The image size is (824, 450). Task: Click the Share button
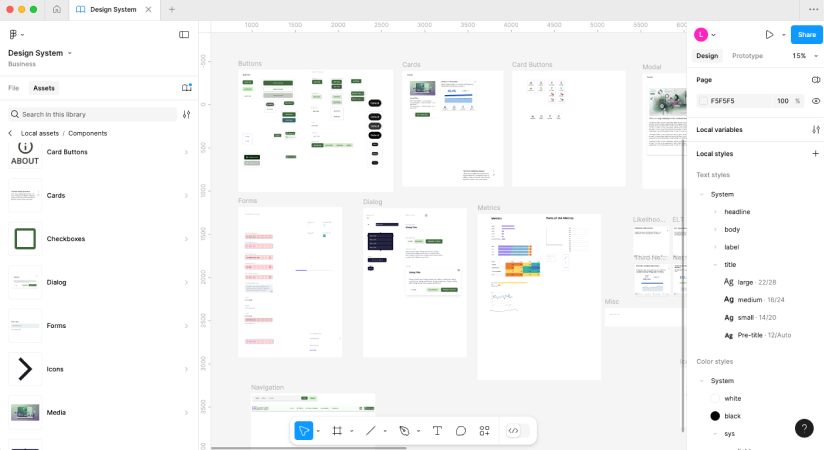tap(807, 35)
